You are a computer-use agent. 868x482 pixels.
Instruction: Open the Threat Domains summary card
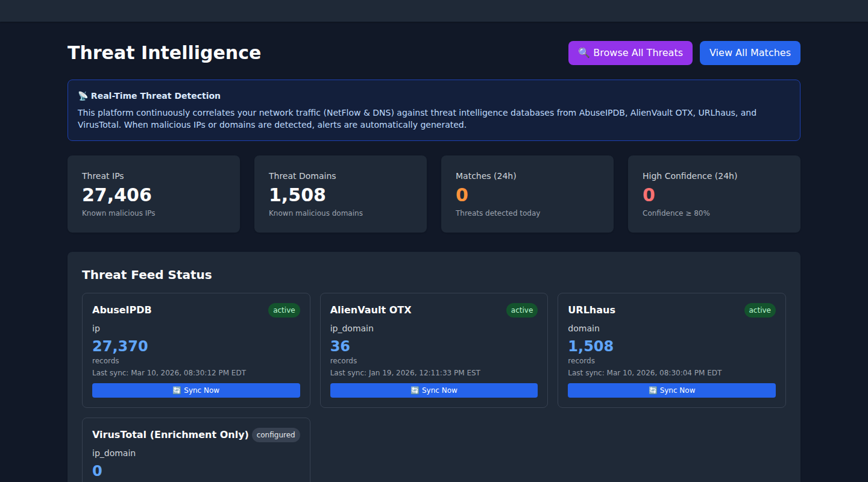pos(341,193)
